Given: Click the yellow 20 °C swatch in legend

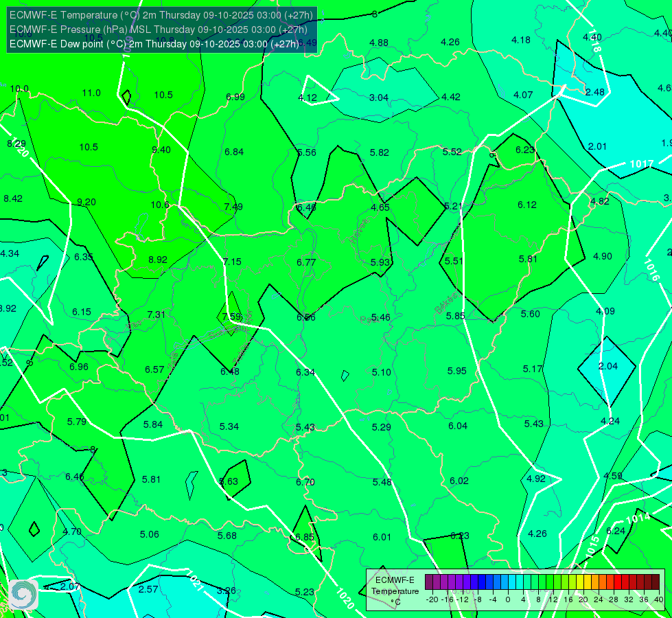Looking at the screenshot, I should (580, 582).
